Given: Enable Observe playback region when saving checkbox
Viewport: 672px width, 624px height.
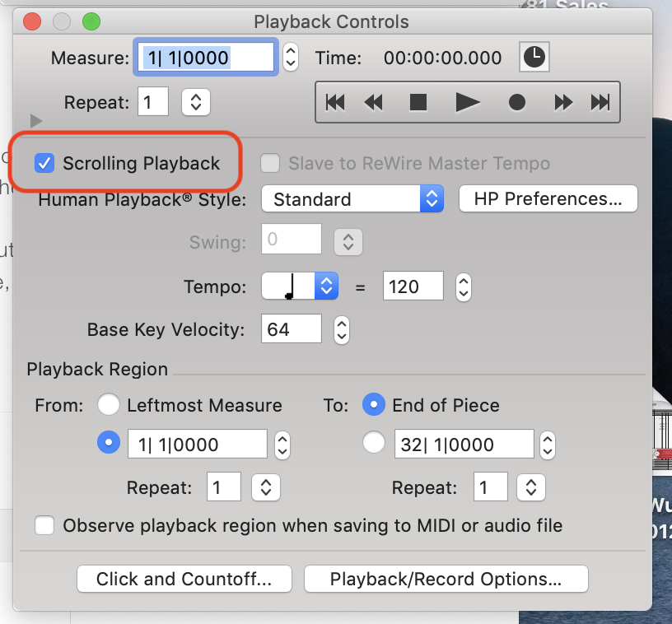Looking at the screenshot, I should tap(44, 525).
